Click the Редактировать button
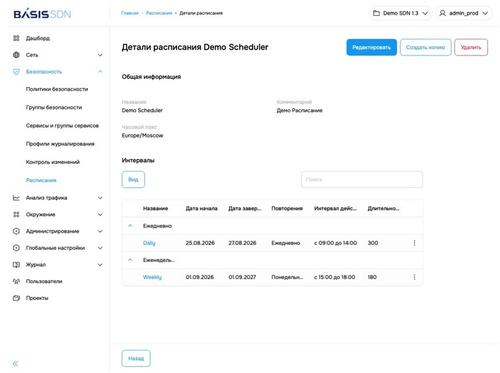Screen dimensions: 500x373 coord(371,47)
